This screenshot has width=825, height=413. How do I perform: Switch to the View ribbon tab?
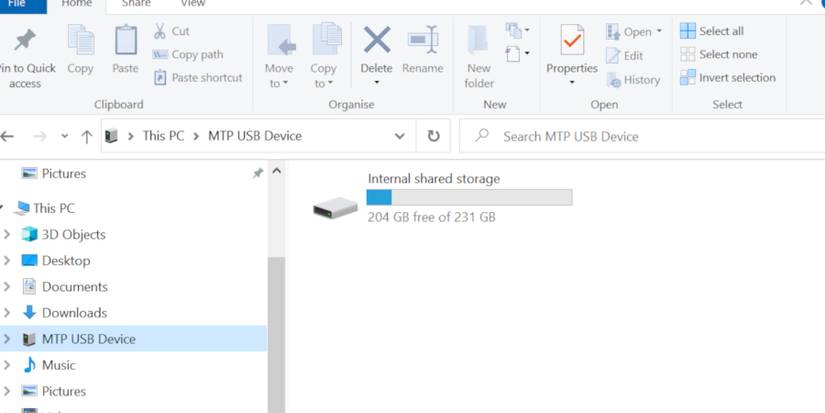pos(193,4)
